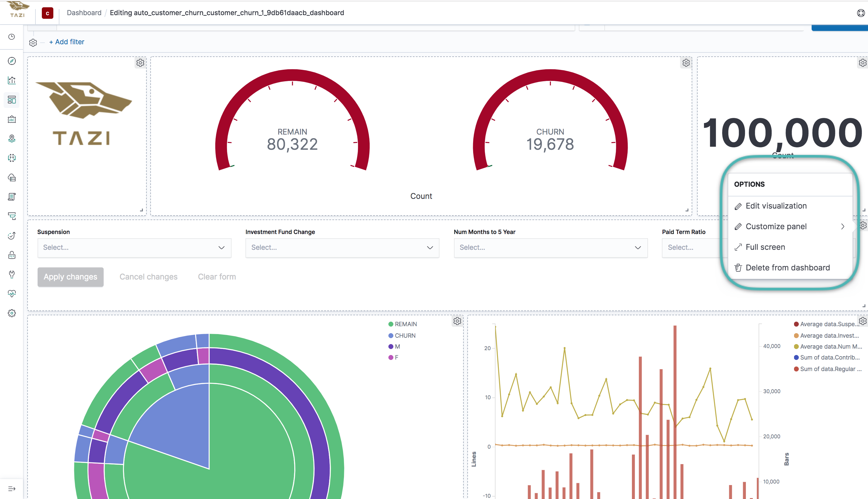This screenshot has height=499, width=868.
Task: Toggle M legend item in pie chart
Action: click(x=394, y=347)
